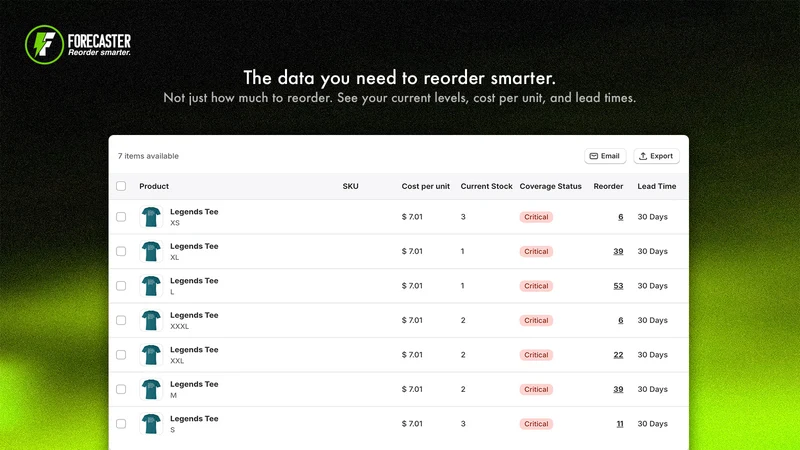Click reorder quantity 22 for XXL row
The width and height of the screenshot is (800, 450).
[x=618, y=355]
